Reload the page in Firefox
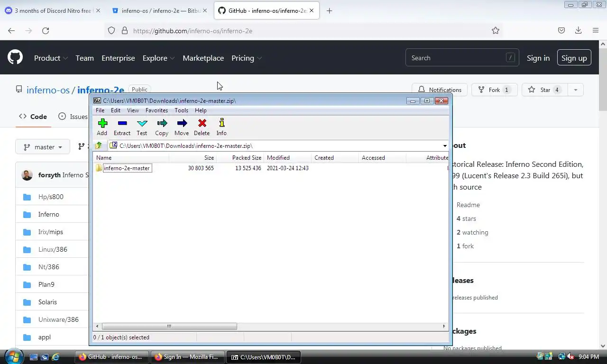Viewport: 607px width, 364px height. coord(46,30)
